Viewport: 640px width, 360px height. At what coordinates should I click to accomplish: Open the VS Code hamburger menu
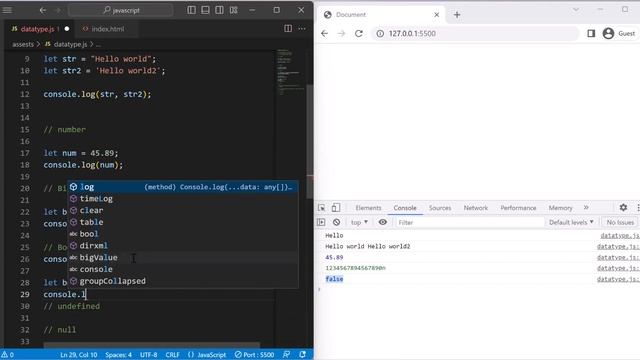7,10
